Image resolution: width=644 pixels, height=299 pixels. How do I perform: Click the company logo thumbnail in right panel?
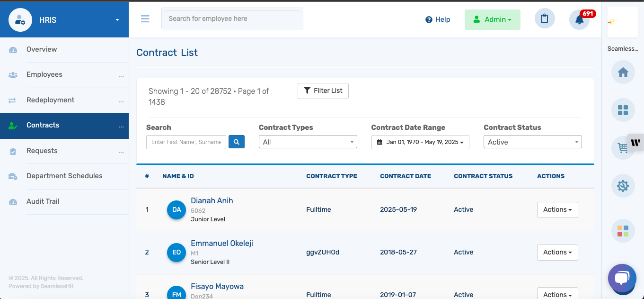tap(623, 22)
